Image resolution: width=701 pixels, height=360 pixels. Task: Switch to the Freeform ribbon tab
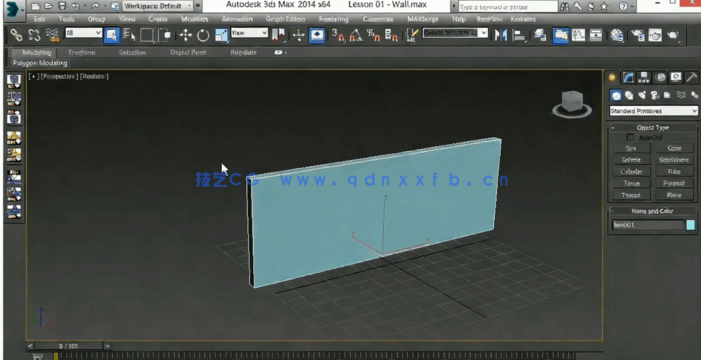[82, 53]
